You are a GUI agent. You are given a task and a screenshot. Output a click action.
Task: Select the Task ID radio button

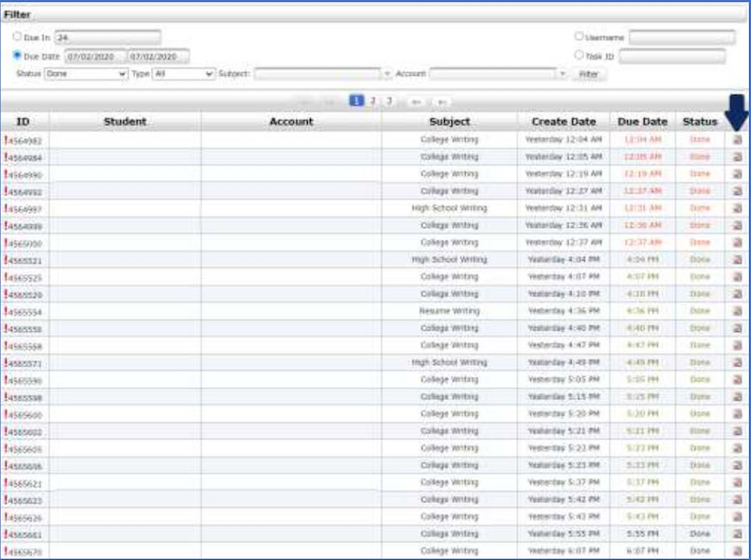click(578, 55)
